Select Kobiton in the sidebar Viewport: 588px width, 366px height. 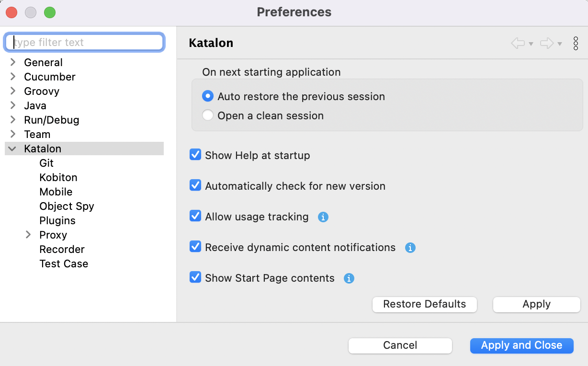(58, 177)
